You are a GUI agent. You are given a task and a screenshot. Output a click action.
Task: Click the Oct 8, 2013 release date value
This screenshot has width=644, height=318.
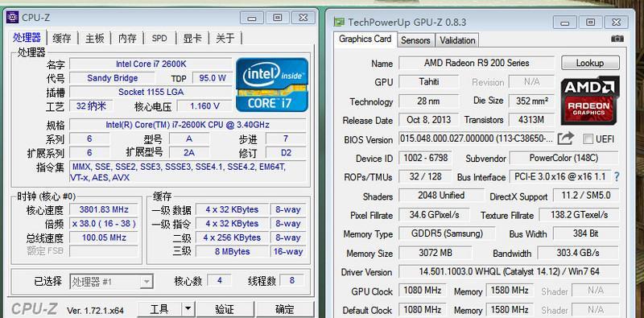[x=429, y=120]
